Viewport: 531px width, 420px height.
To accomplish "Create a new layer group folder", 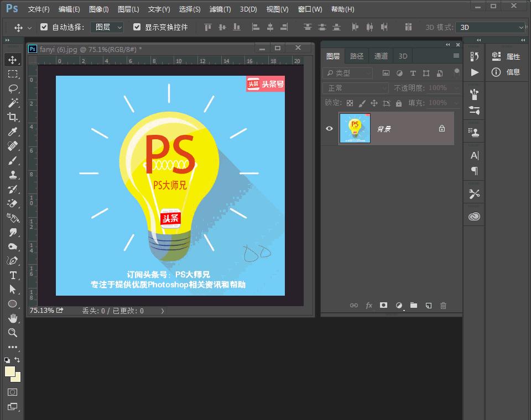I will pyautogui.click(x=414, y=305).
